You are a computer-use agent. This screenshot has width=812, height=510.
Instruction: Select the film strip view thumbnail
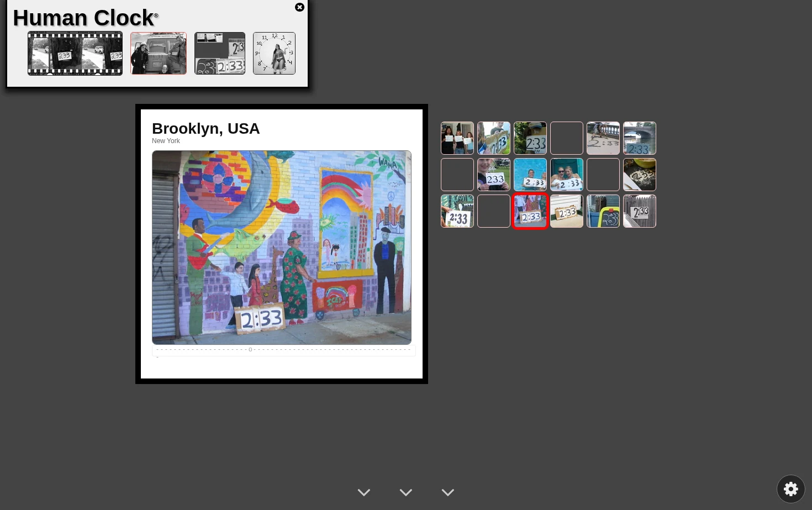75,53
